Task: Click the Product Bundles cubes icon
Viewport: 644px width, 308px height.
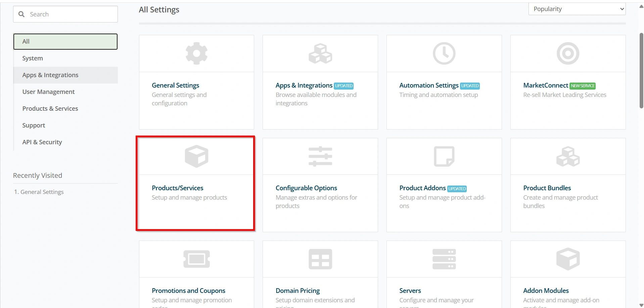Action: pos(568,156)
